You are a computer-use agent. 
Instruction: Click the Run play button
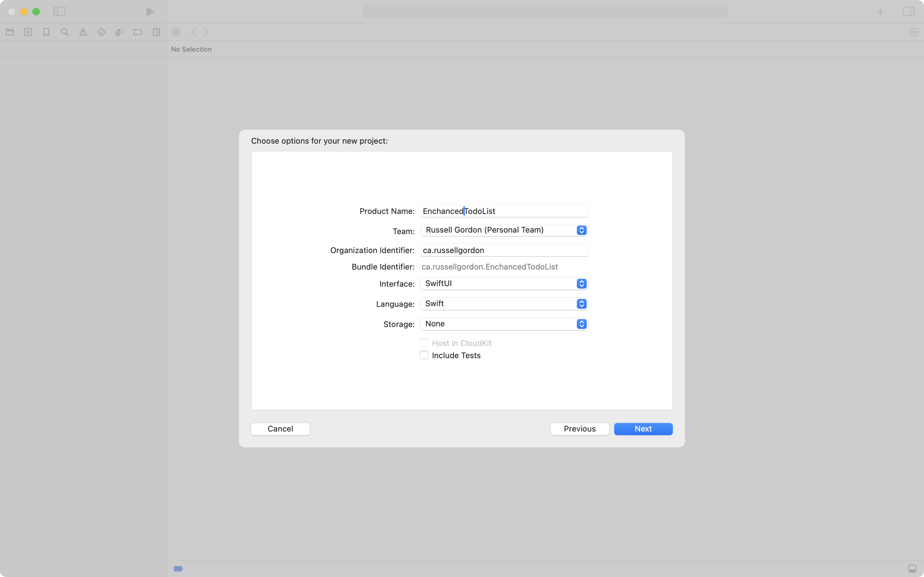[x=150, y=11]
